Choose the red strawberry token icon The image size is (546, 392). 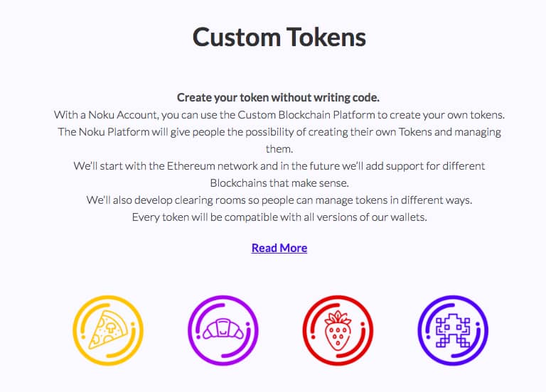[x=338, y=330]
